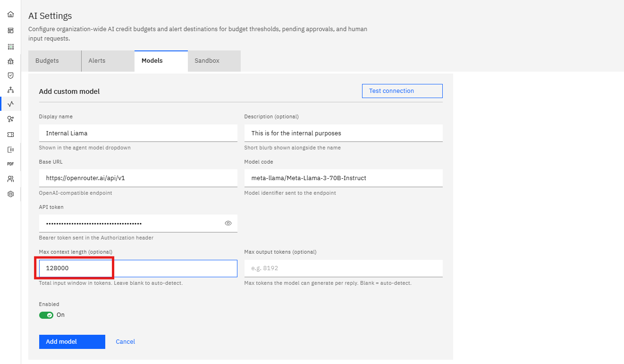This screenshot has width=624, height=364.
Task: Click 'Shown in the agent model dropdown' text
Action: 85,148
